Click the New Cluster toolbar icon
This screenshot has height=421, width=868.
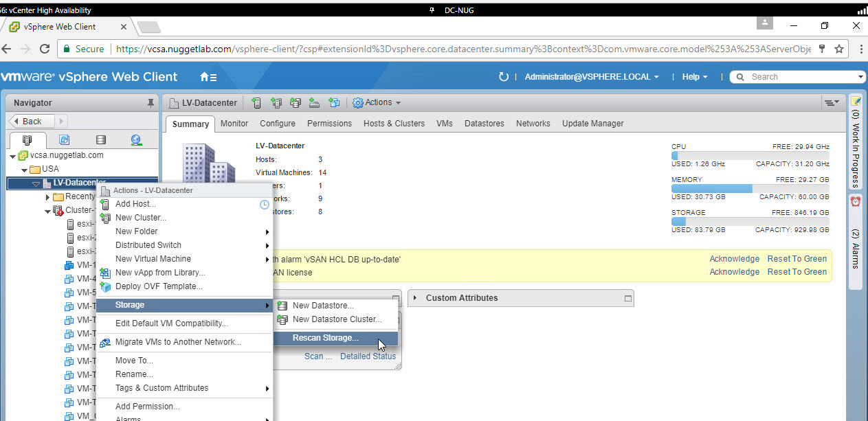(x=276, y=103)
